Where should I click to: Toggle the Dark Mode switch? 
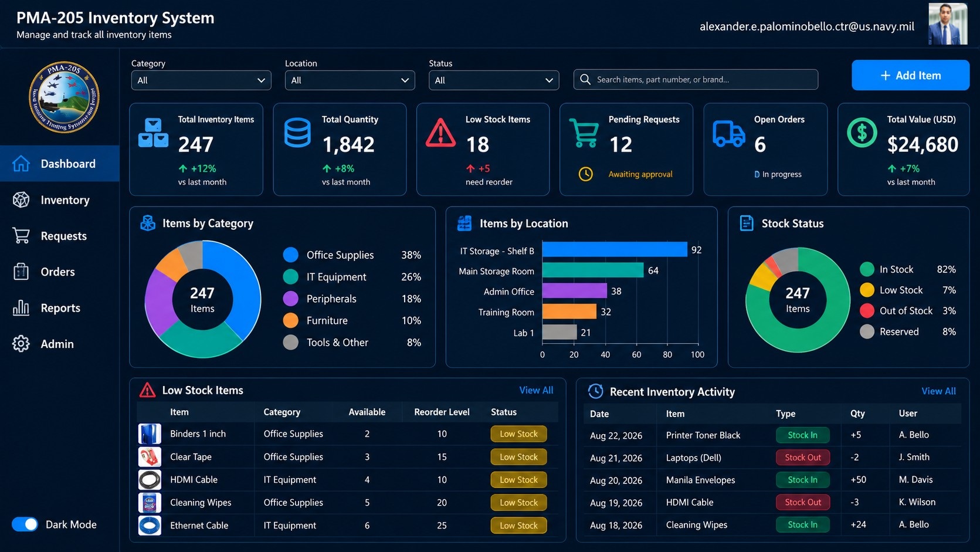[25, 524]
